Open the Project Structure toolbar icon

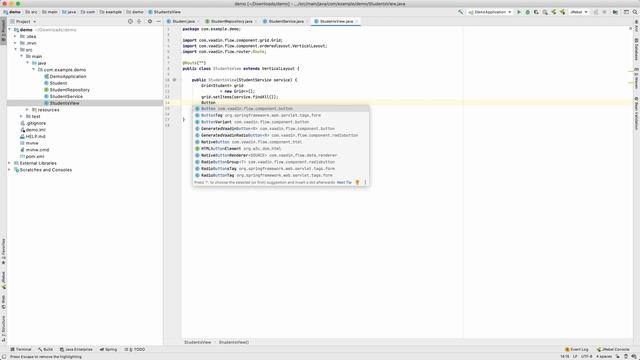click(x=615, y=12)
